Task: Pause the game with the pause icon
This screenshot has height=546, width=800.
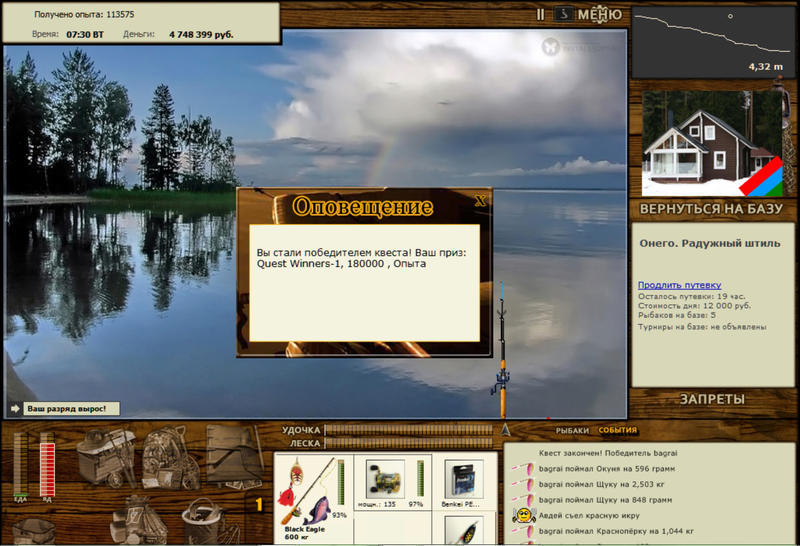Action: pos(540,14)
